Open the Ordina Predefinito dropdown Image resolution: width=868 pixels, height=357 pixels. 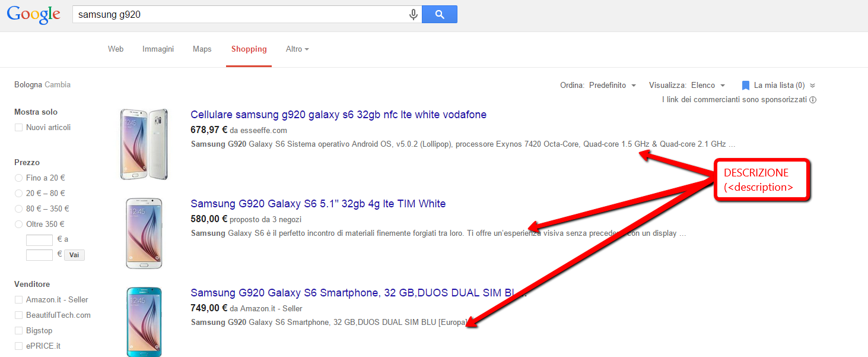click(x=612, y=86)
